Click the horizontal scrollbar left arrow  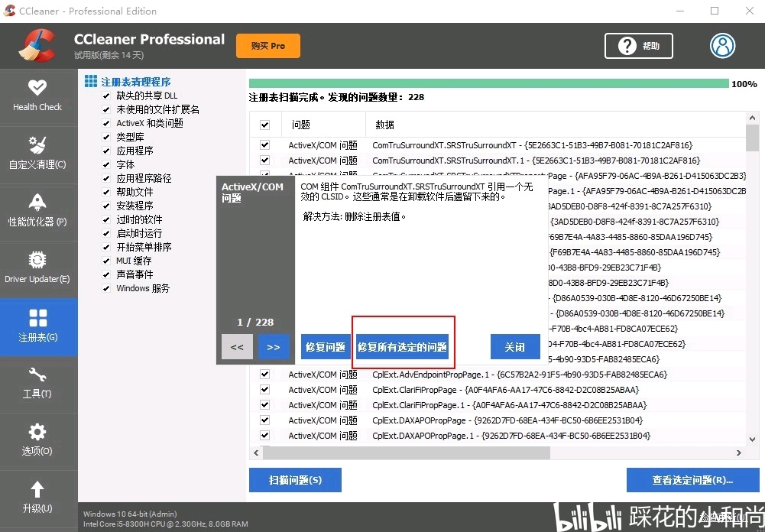click(256, 453)
